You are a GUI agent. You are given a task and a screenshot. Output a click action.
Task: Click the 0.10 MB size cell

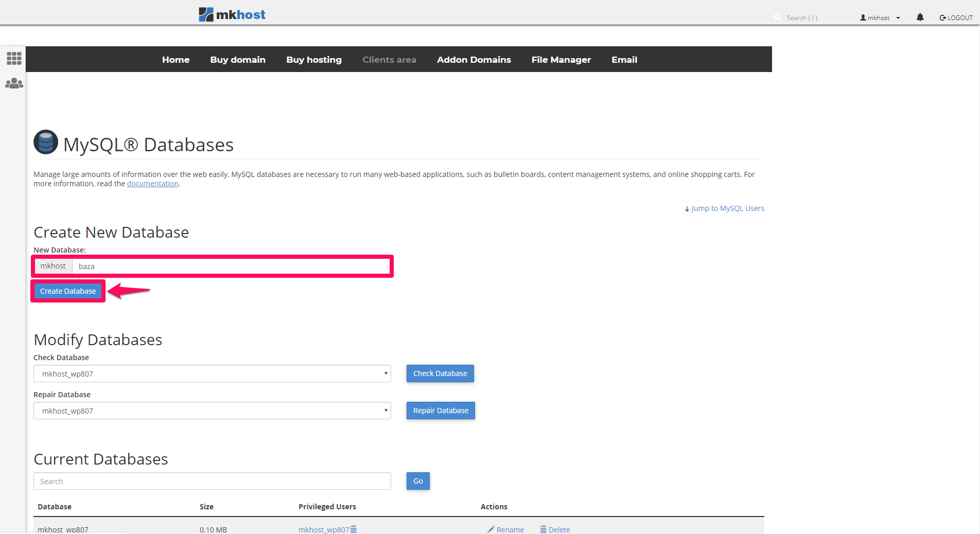tap(213, 529)
